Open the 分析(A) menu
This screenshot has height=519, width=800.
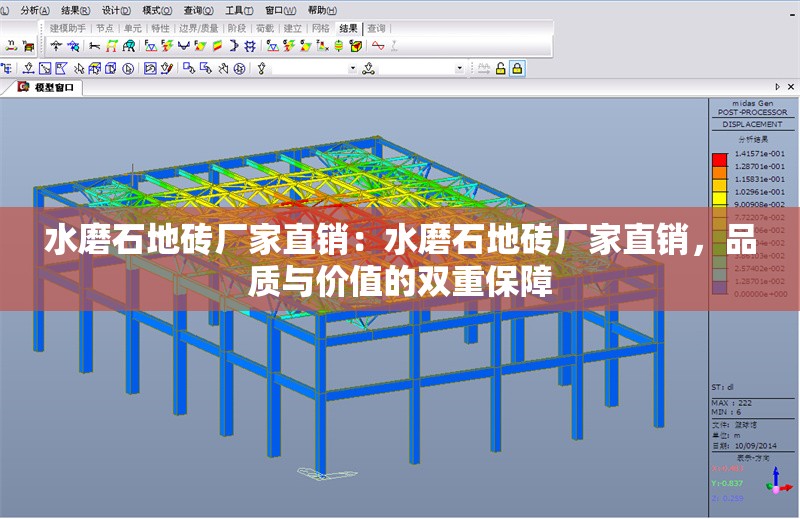tap(35, 10)
